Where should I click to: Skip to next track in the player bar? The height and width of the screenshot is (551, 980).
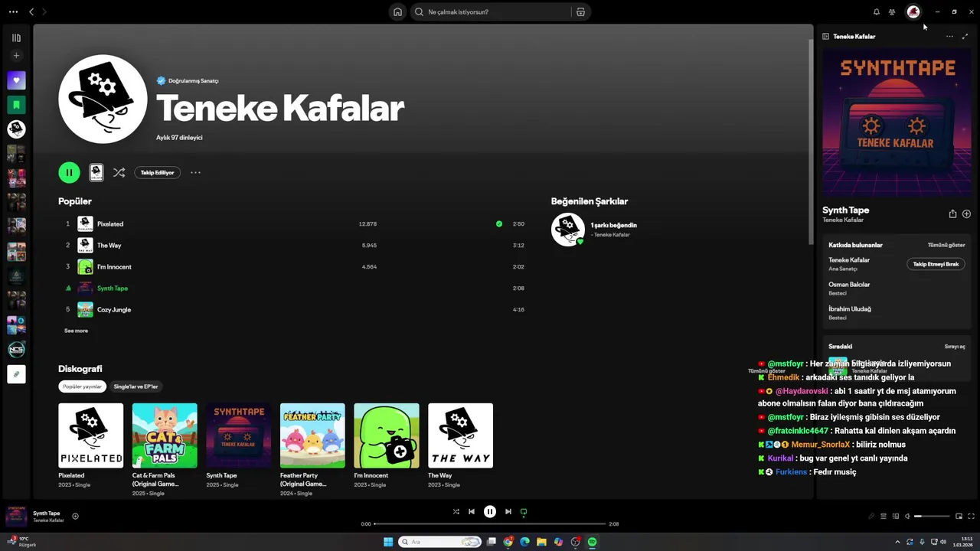tap(508, 512)
